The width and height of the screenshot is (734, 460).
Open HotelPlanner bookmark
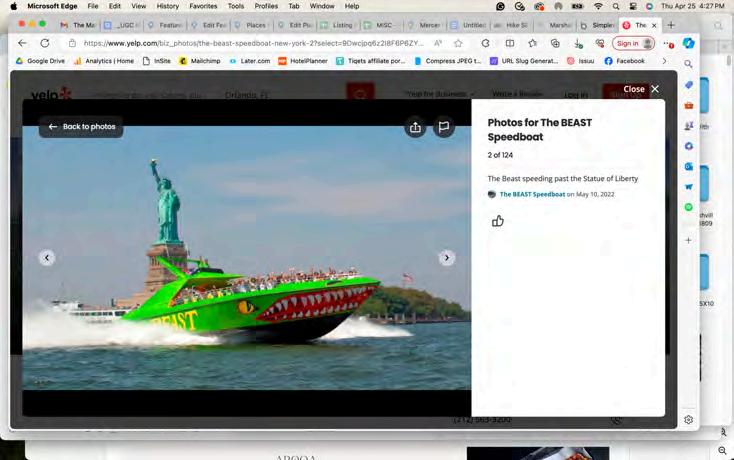tap(303, 61)
